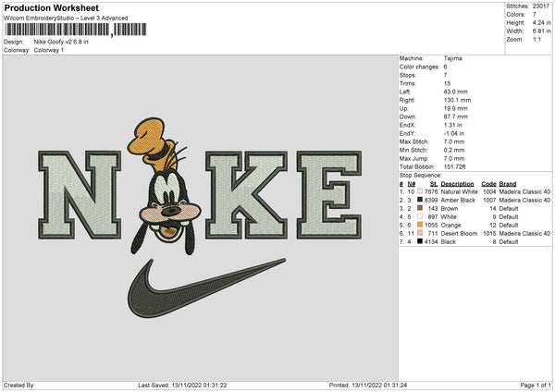The image size is (555, 392).
Task: Click "Madeira Classic 40" brand in Natural White row
Action: point(524,191)
